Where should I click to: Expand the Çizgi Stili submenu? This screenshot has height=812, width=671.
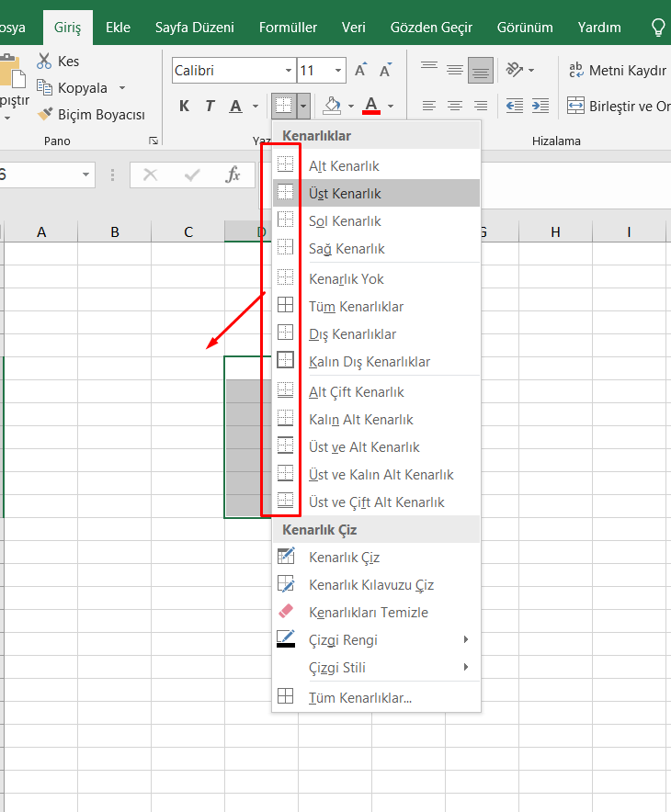point(376,667)
